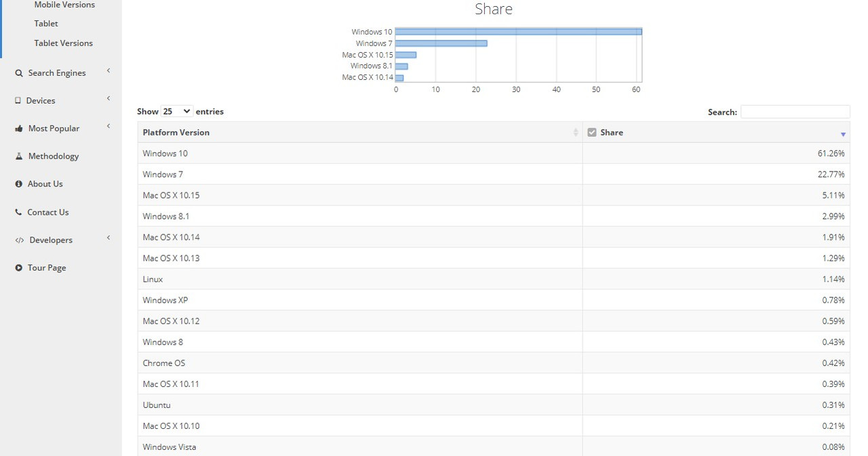Click the Most Popular thumbs-up icon
Viewport: 868px width, 456px height.
pos(19,129)
